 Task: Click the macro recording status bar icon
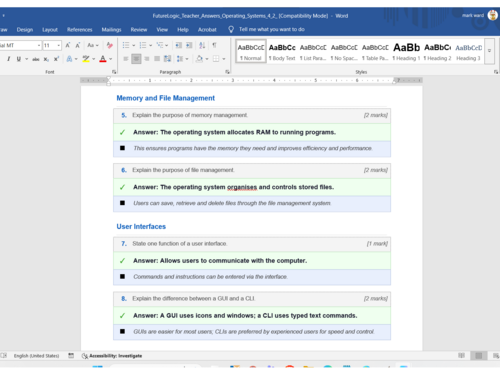tap(71, 356)
